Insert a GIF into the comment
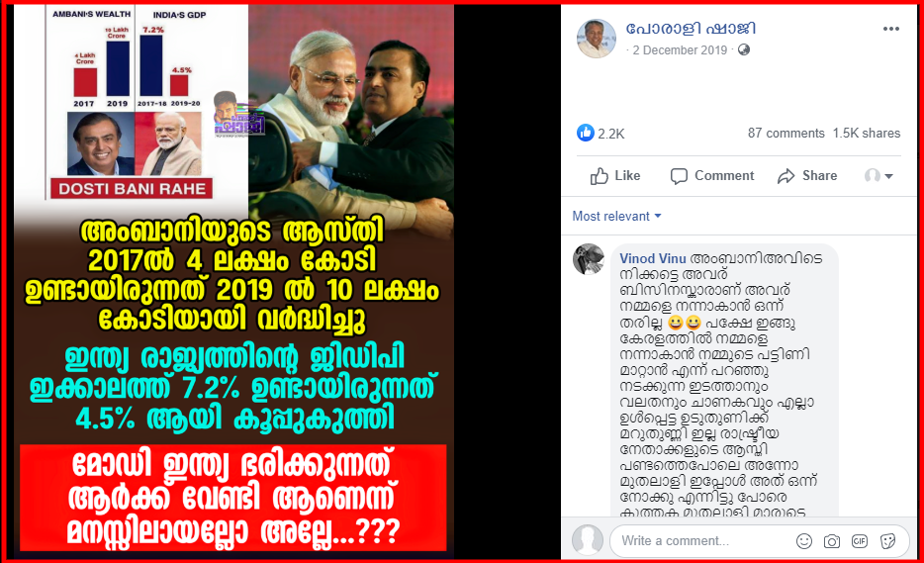924x563 pixels. 859,541
